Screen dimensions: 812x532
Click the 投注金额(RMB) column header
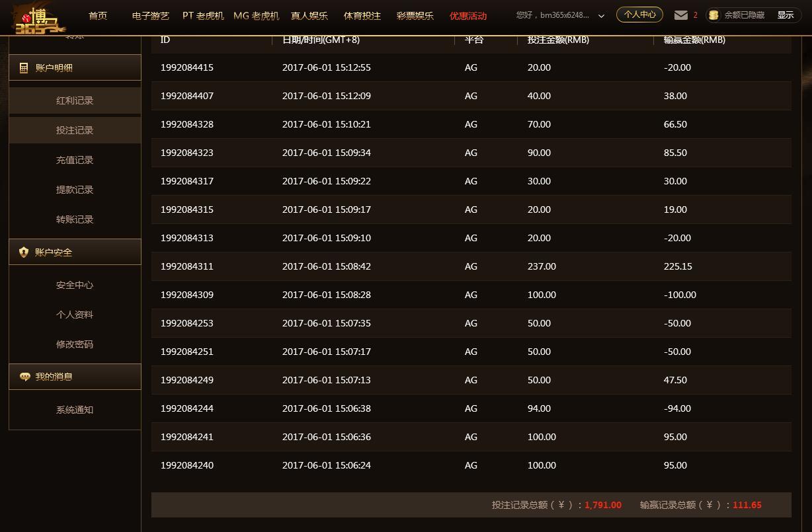[558, 40]
